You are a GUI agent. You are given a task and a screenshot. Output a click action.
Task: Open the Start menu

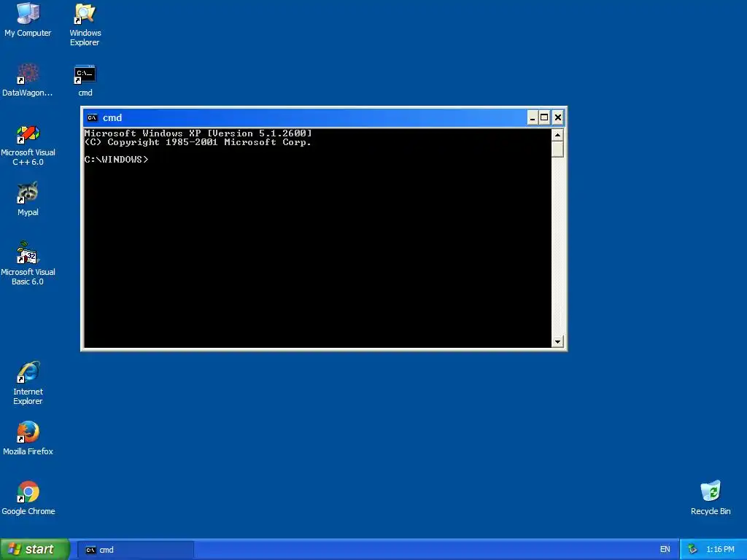coord(34,549)
